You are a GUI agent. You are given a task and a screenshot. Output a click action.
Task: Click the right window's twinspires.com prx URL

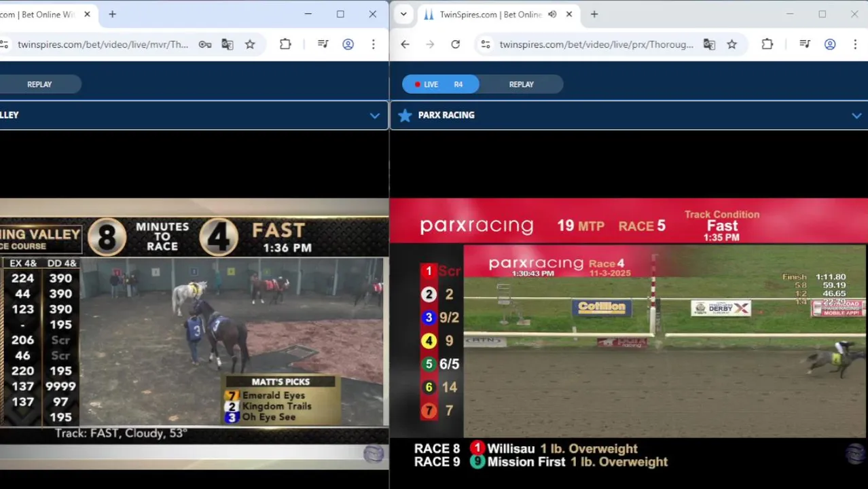point(596,44)
